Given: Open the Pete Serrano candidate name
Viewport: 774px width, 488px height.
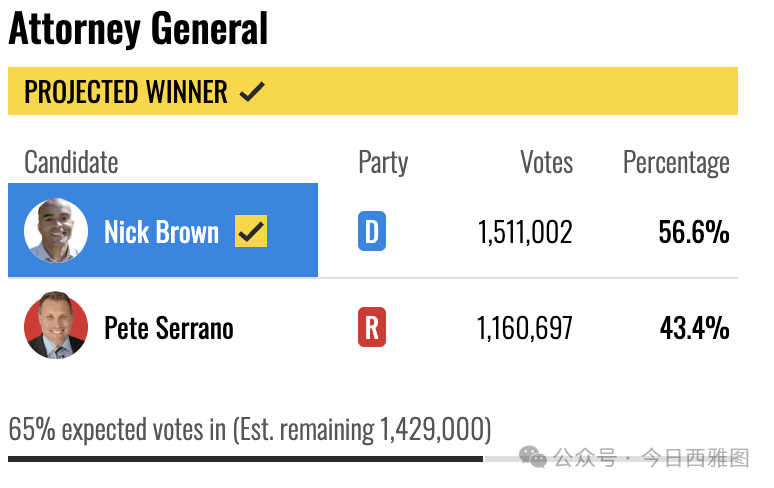Looking at the screenshot, I should (169, 328).
